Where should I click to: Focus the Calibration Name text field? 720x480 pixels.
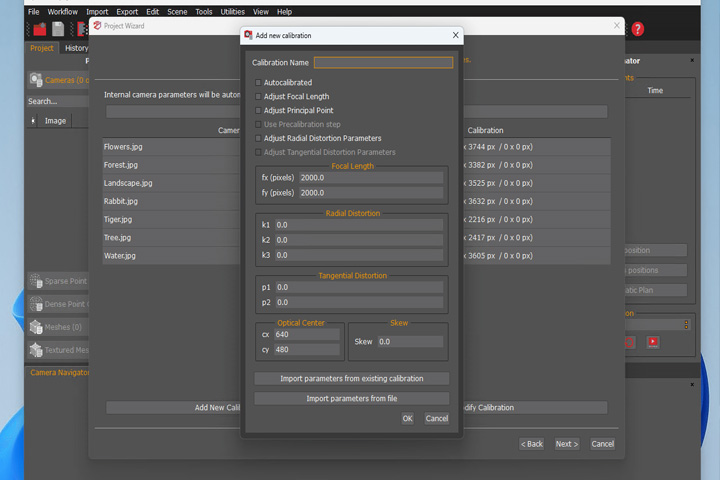[x=383, y=62]
